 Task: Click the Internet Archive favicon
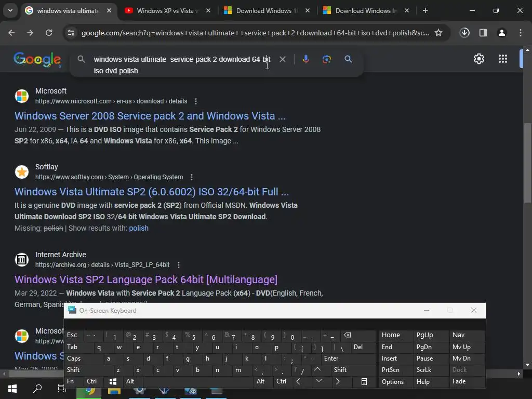pyautogui.click(x=22, y=260)
